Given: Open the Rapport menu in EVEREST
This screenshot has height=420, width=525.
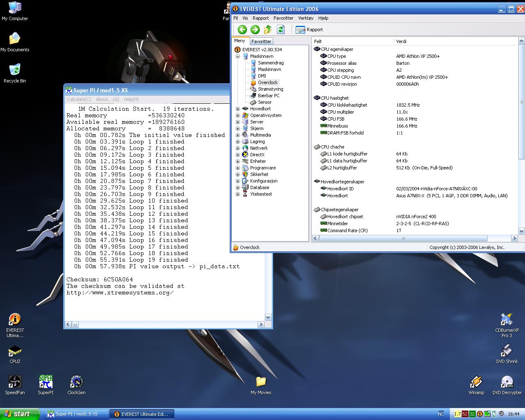Looking at the screenshot, I should [260, 18].
